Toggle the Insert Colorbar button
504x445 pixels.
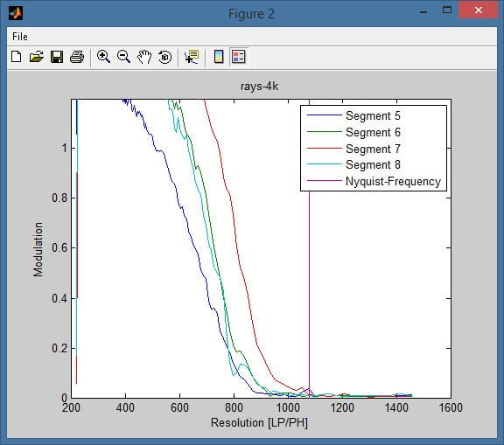tap(219, 57)
